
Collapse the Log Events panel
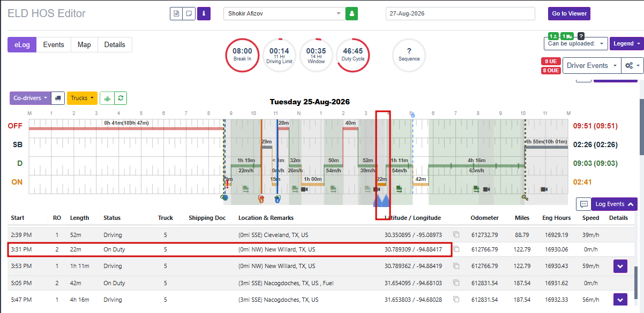coord(614,204)
